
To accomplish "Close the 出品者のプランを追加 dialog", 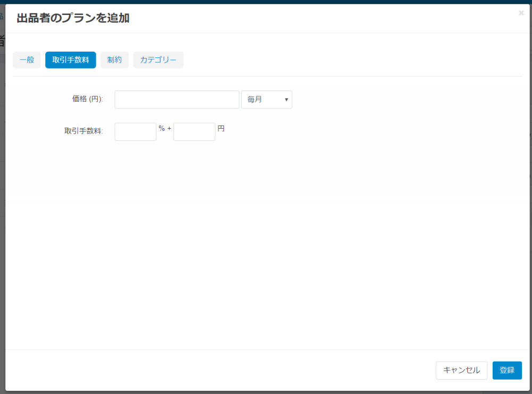I will (x=521, y=13).
